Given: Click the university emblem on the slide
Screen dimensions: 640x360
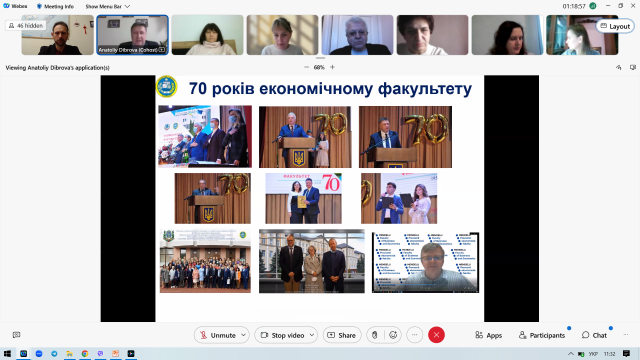Looking at the screenshot, I should [167, 87].
